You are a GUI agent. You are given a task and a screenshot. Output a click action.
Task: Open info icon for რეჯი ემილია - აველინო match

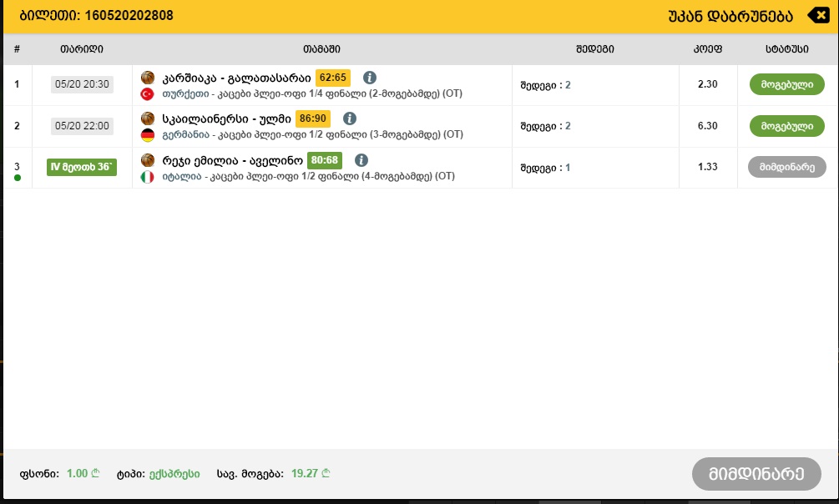coord(361,160)
